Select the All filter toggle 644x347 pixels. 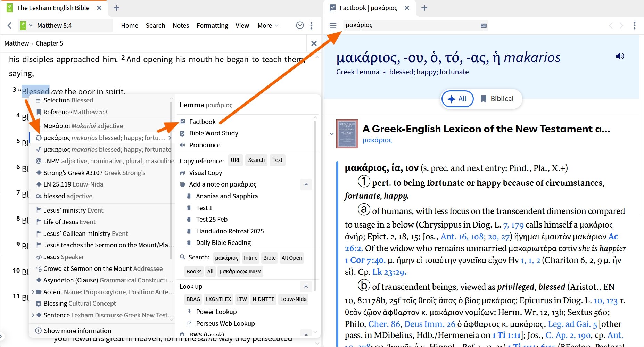(x=457, y=99)
